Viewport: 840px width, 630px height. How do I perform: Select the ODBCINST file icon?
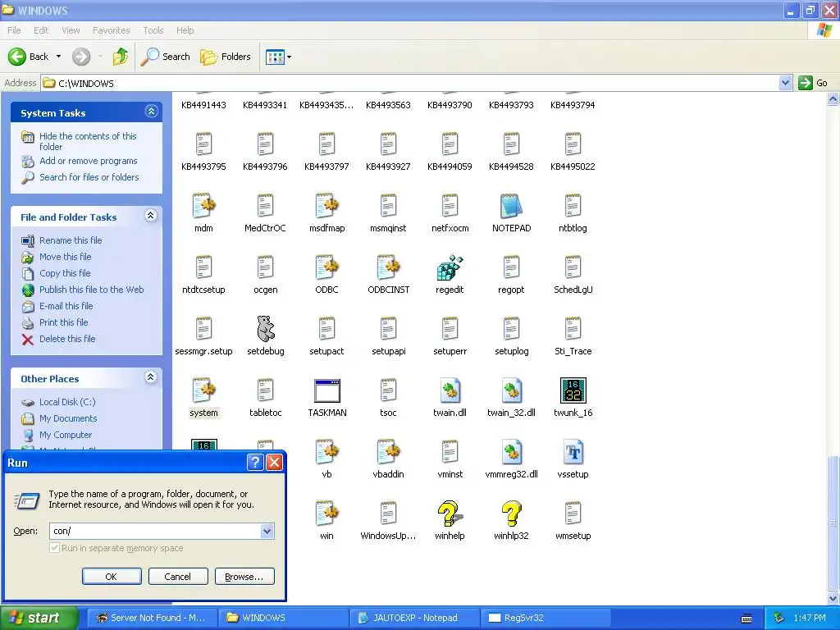click(388, 268)
